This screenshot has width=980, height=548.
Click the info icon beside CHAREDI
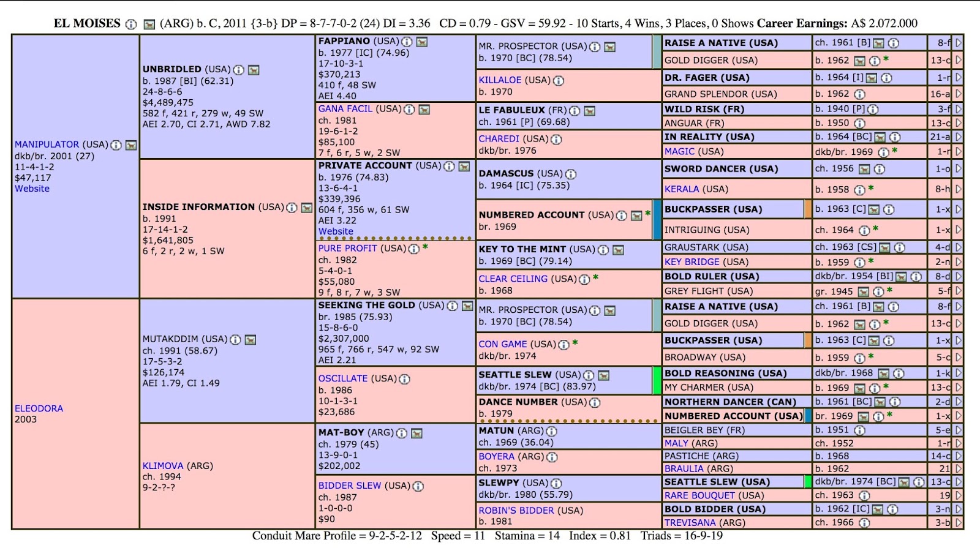(x=556, y=140)
